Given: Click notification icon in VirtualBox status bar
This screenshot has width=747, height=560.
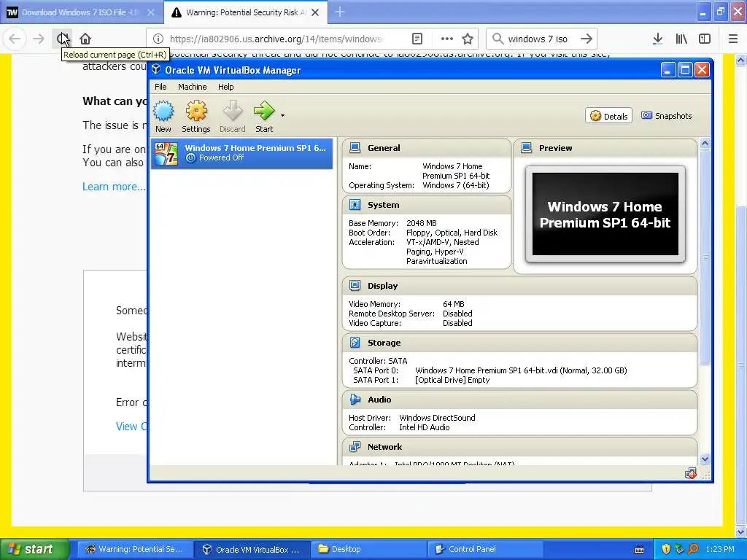Looking at the screenshot, I should tap(690, 473).
